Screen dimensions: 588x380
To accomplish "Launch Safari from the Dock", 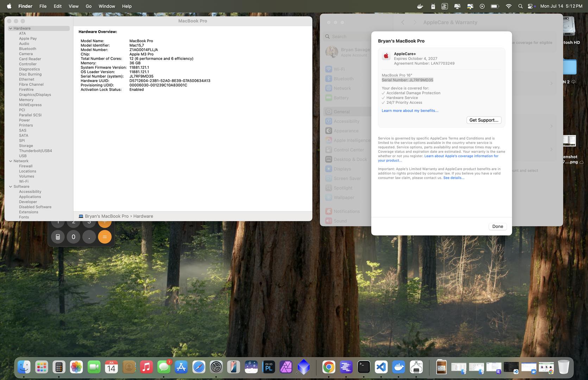I will click(199, 367).
